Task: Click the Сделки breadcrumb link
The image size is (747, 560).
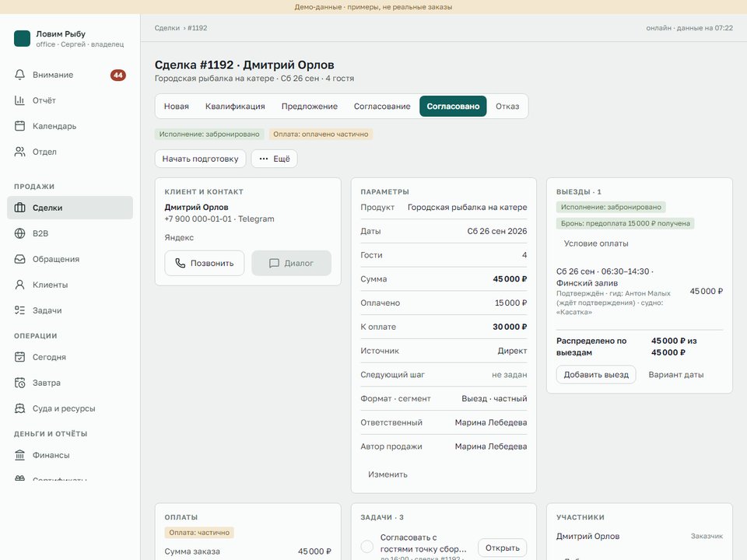Action: 167,28
